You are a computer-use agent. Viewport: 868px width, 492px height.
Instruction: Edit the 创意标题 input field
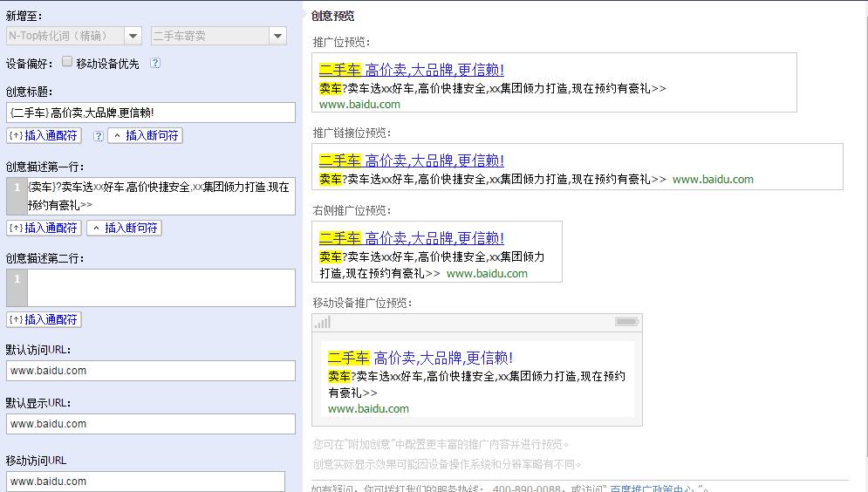tap(151, 113)
